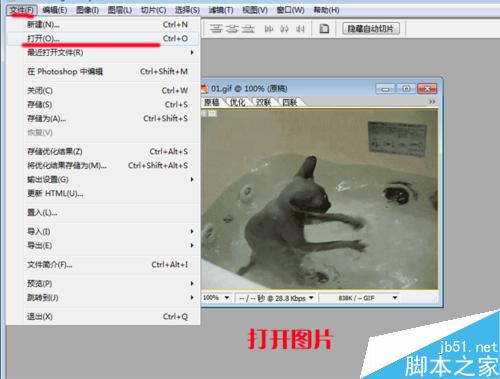Select 在 Photoshop 中编辑 menu entry
Viewport: 500px width, 379px height.
point(103,71)
